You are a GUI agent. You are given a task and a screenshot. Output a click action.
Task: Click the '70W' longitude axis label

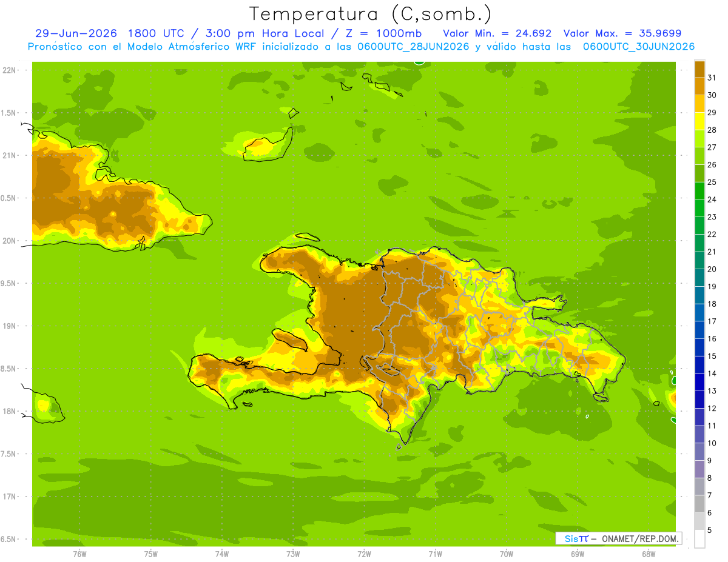[507, 554]
